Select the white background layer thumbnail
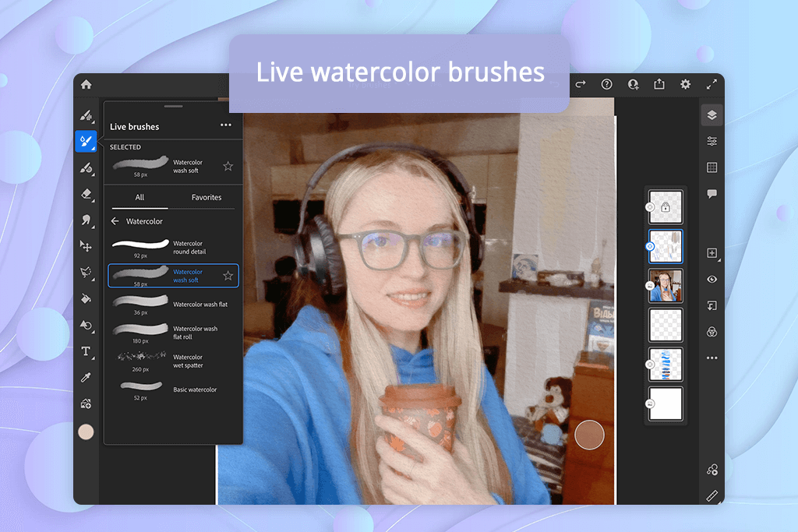Screen dimensions: 798x532 coord(666,403)
